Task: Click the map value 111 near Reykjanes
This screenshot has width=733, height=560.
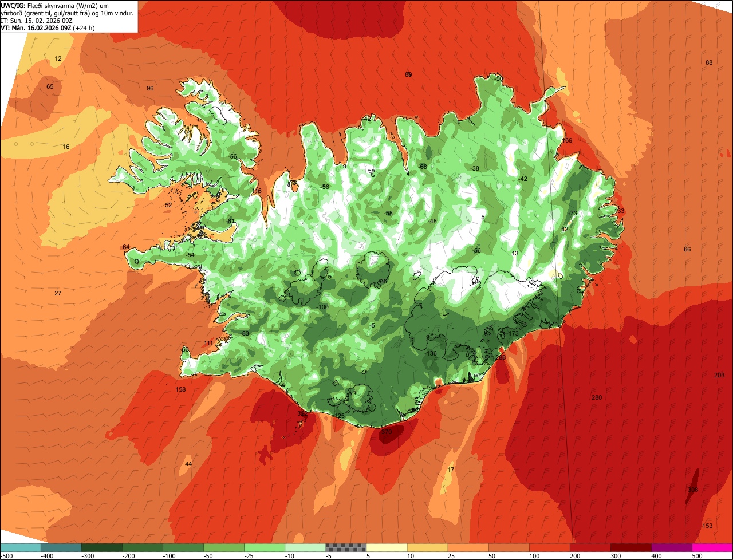Action: tap(208, 343)
